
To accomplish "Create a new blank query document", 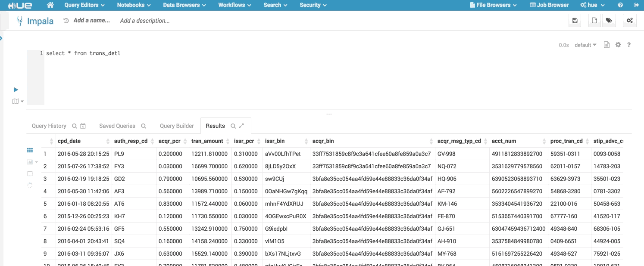I will [594, 21].
